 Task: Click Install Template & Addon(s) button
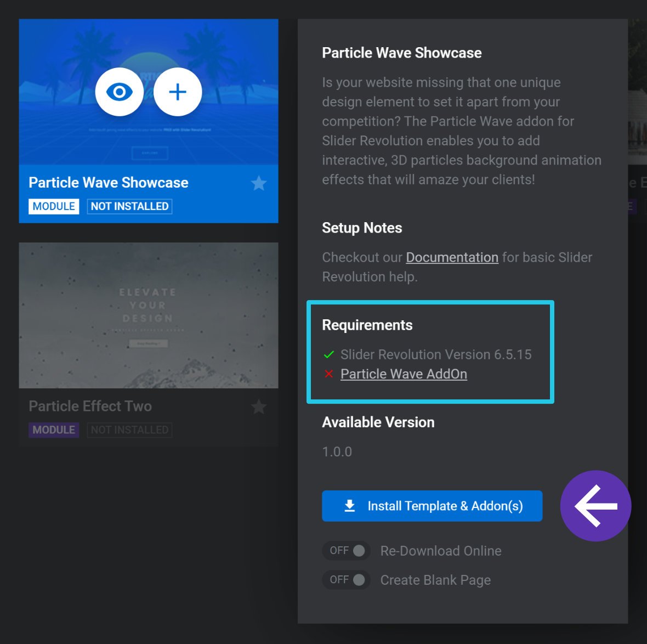432,506
